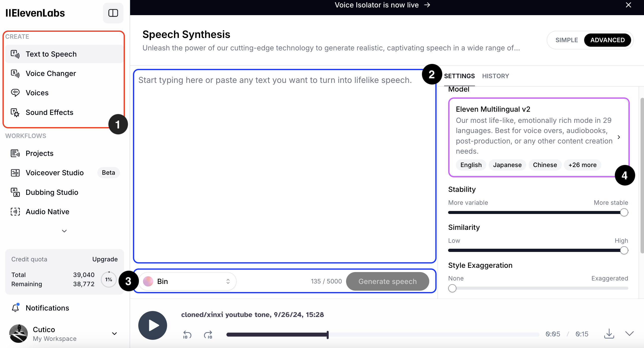The width and height of the screenshot is (644, 348).
Task: Open Voiceover Studio workflow
Action: 65,173
